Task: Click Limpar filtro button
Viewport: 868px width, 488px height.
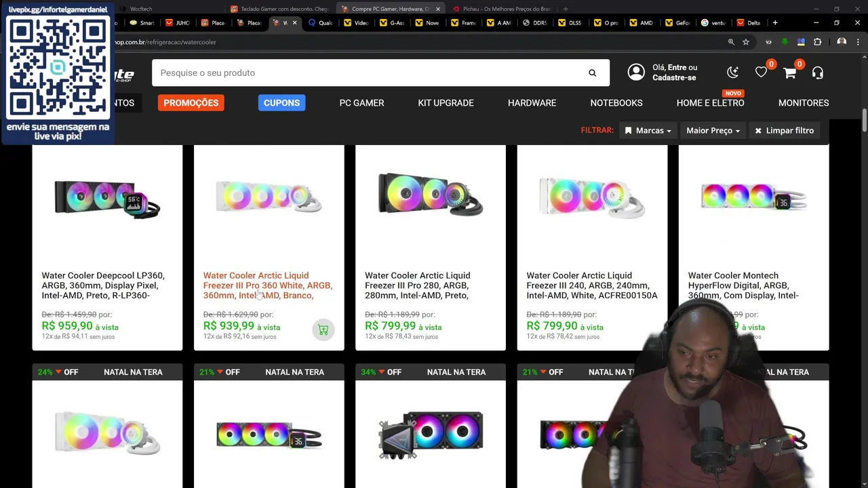Action: (x=784, y=130)
